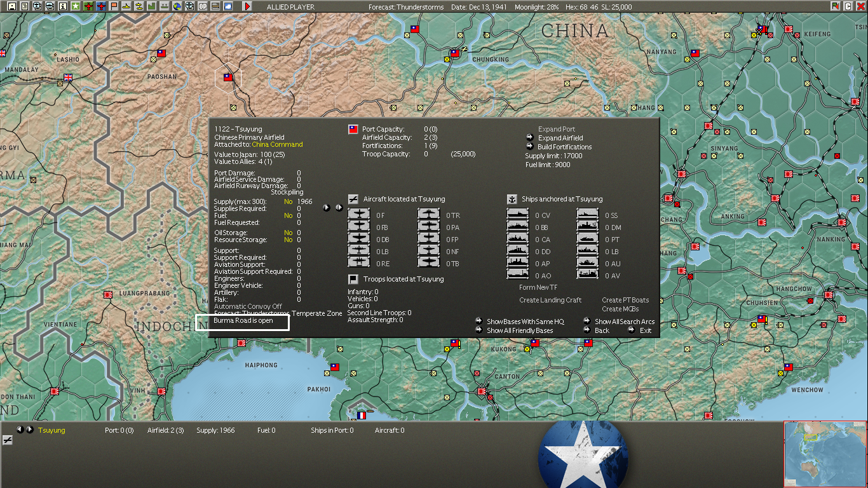Screen dimensions: 868x488
Task: Select Show Bases With Same HQ
Action: tap(525, 322)
